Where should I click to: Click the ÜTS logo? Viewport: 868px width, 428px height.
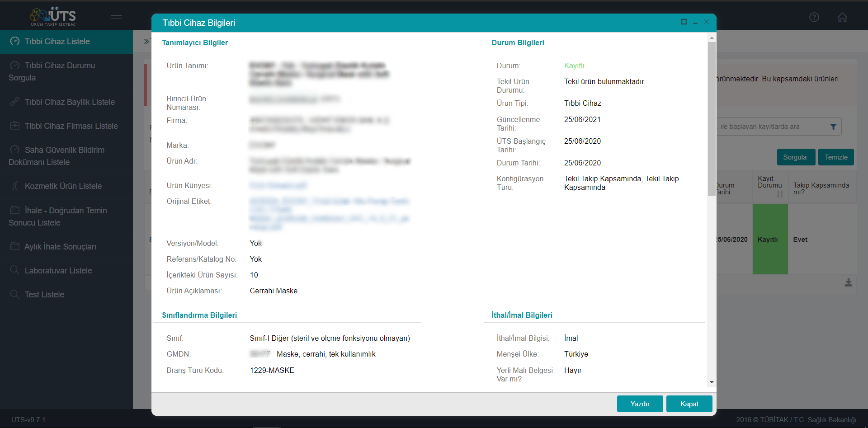(53, 16)
